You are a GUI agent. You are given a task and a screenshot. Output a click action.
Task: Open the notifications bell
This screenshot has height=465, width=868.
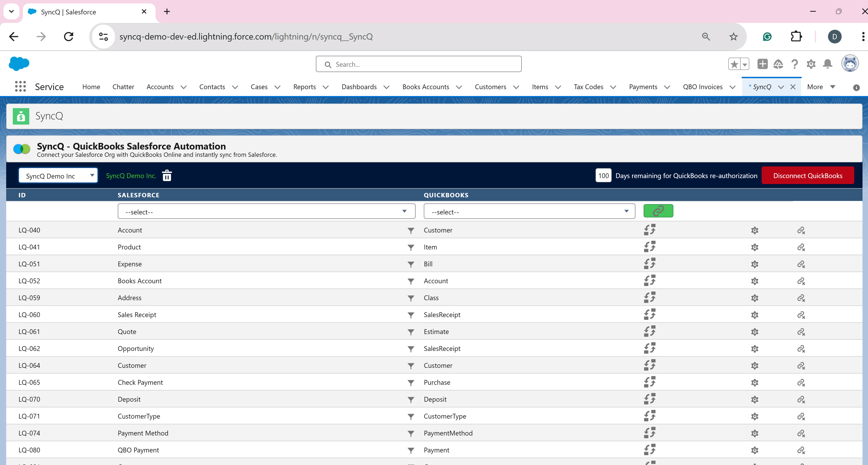(827, 64)
